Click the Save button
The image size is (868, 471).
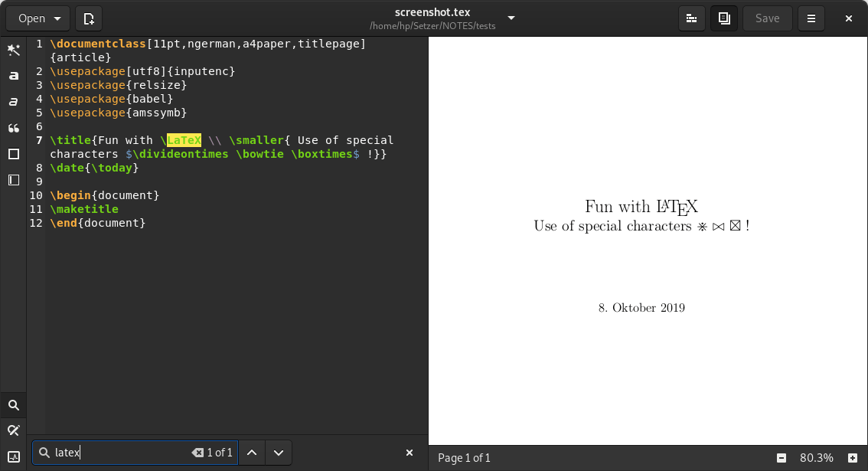click(767, 18)
